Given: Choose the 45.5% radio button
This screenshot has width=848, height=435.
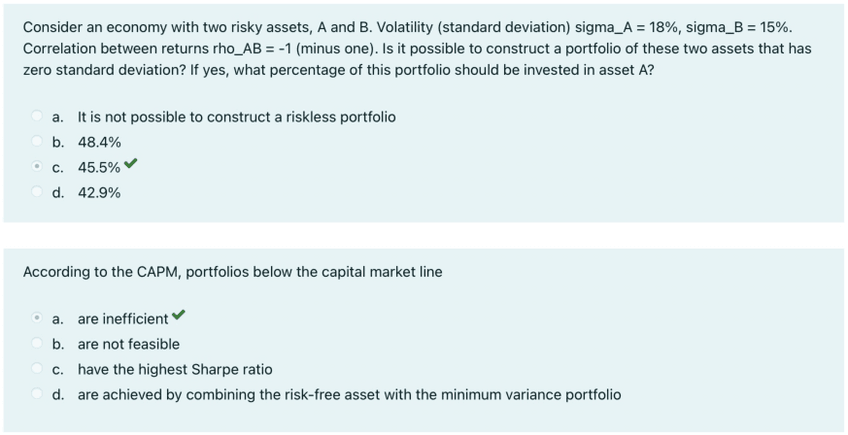Looking at the screenshot, I should click(x=38, y=168).
